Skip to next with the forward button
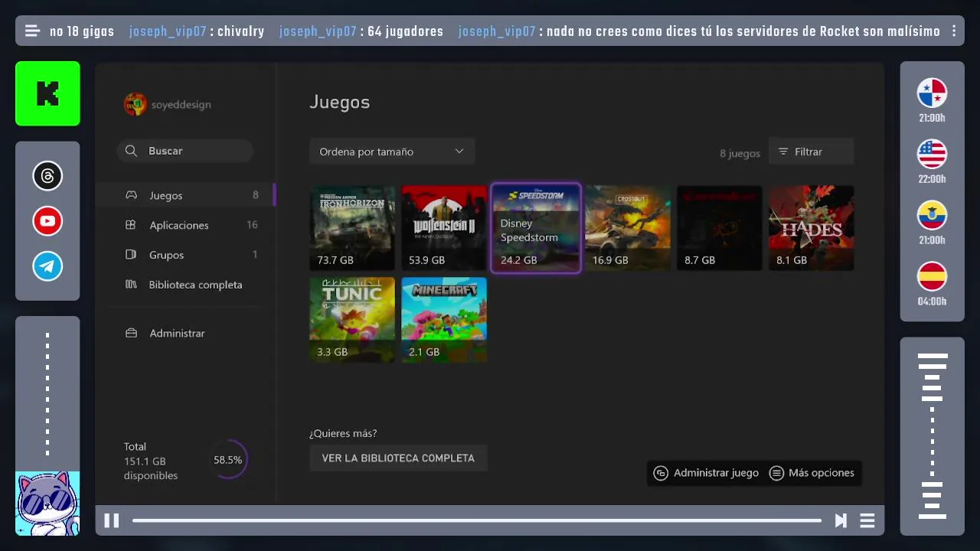Screen dimensions: 980x551 [841, 520]
